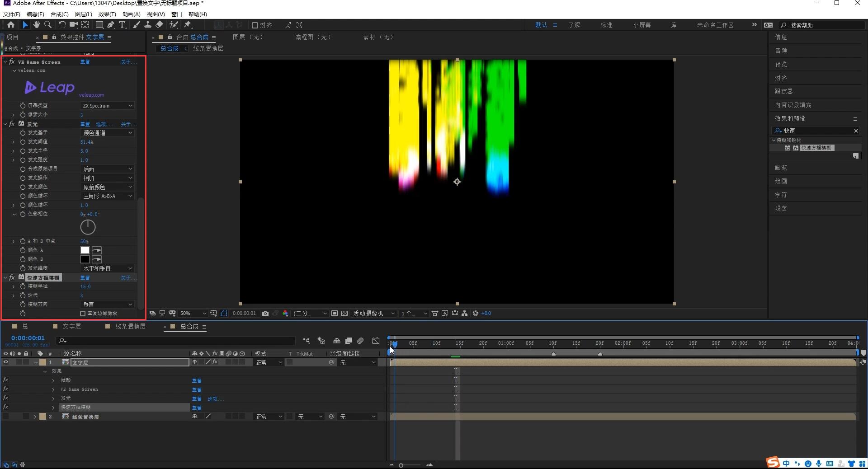
Task: Click the new bin icon in Effects panel
Action: [x=856, y=156]
